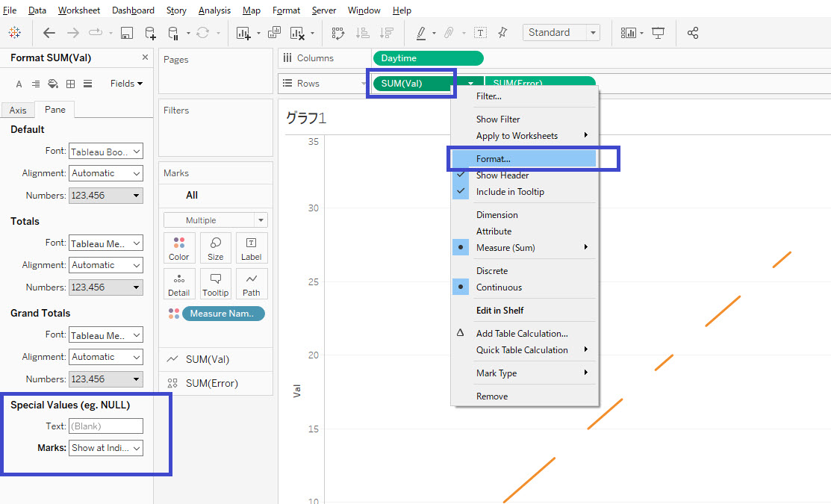
Task: Open Alignment formatting in the Format pane
Action: pos(36,84)
